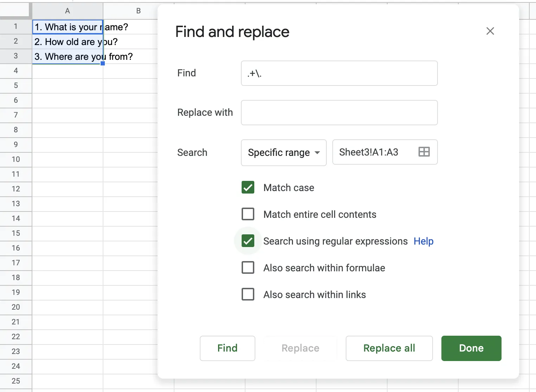Open the Specific range search dropdown
The height and width of the screenshot is (392, 536).
(283, 152)
